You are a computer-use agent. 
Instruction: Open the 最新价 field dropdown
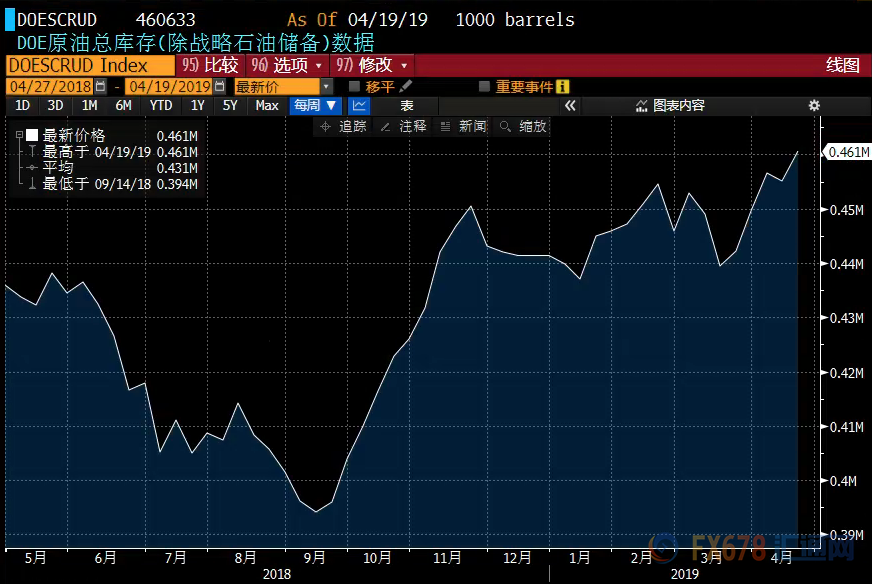[x=325, y=87]
